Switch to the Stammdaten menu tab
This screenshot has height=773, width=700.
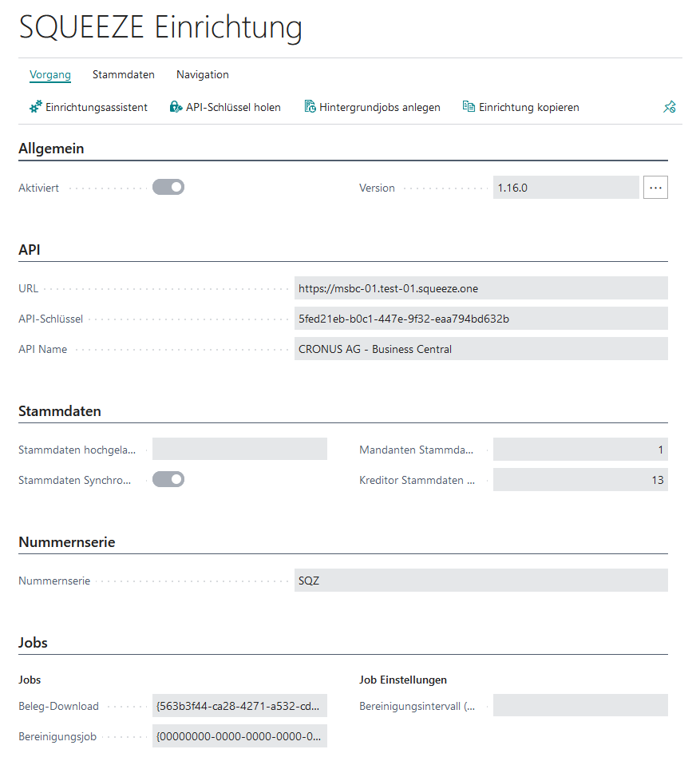[x=124, y=75]
